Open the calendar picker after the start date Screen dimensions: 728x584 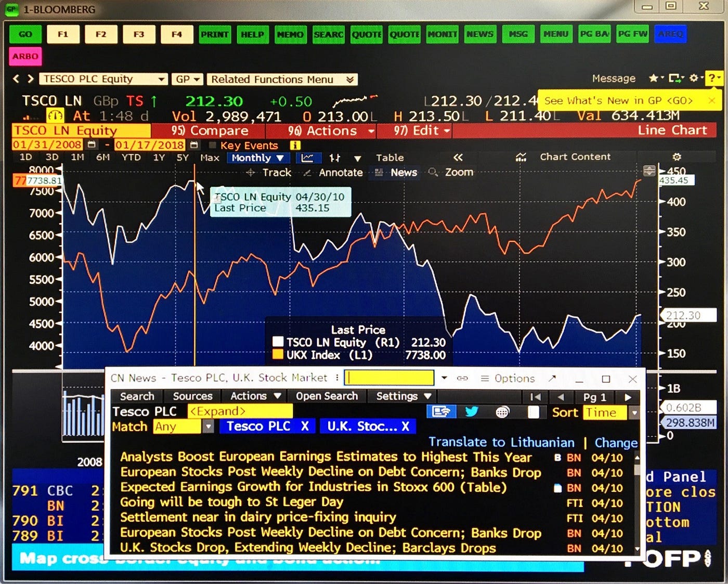point(92,145)
